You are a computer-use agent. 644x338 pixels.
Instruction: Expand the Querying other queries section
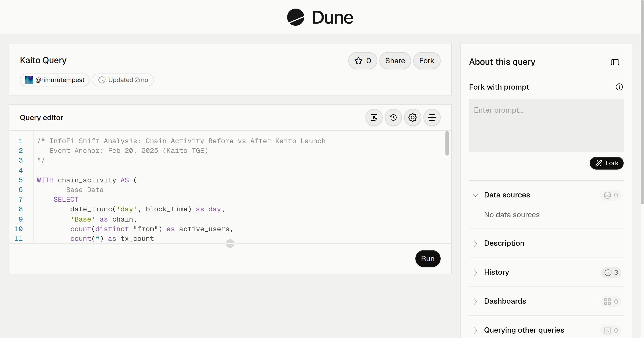pos(475,330)
